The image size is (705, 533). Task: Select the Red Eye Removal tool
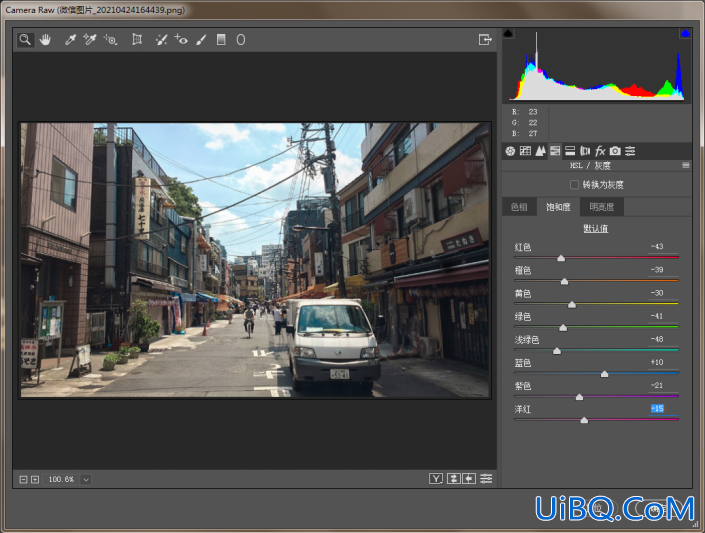181,40
